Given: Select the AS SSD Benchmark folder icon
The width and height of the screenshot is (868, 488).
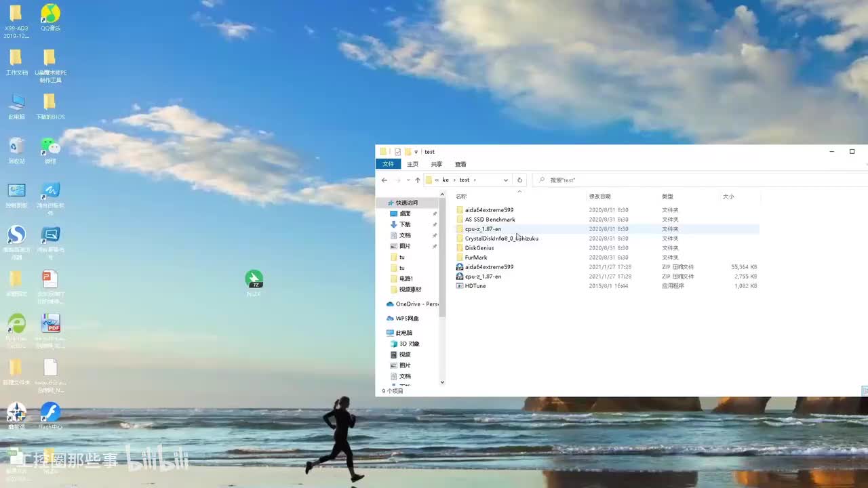Looking at the screenshot, I should point(460,220).
